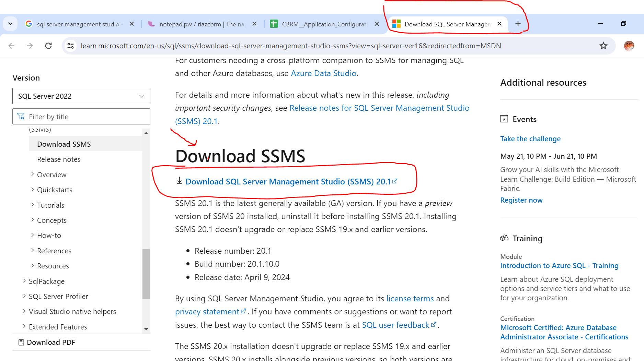Click the Register now link
The image size is (644, 361).
(x=521, y=200)
